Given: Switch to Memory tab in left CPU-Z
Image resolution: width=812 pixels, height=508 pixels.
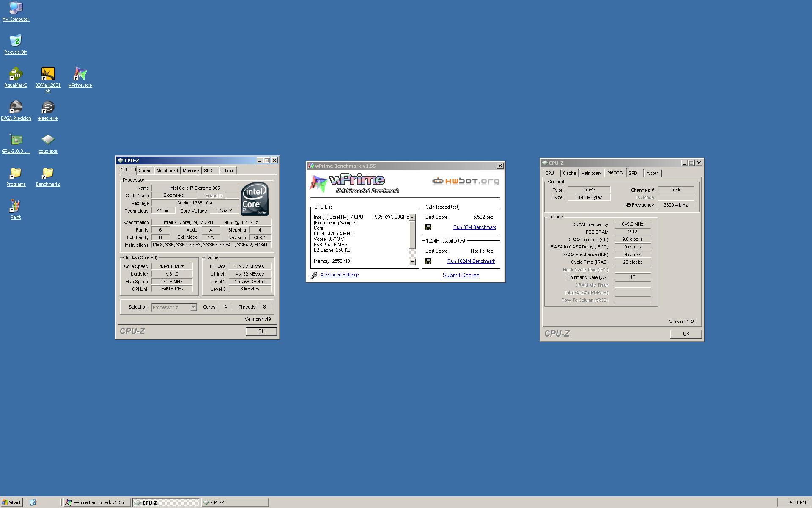Looking at the screenshot, I should click(191, 171).
